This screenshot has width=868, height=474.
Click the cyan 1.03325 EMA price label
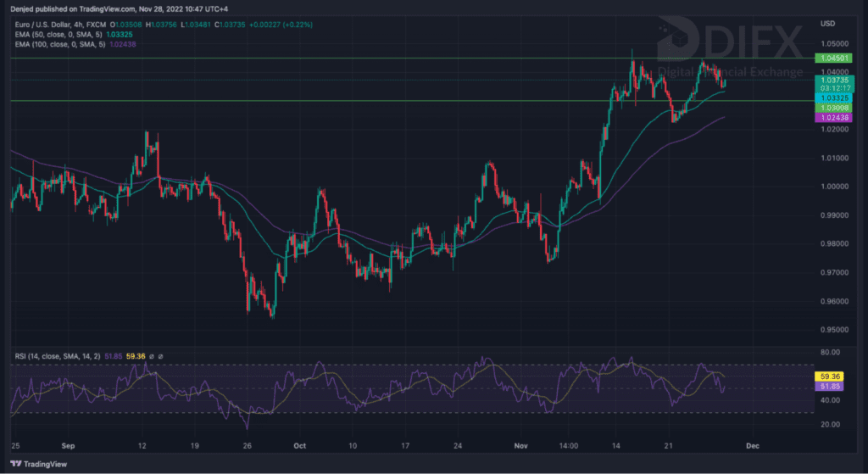click(x=827, y=98)
